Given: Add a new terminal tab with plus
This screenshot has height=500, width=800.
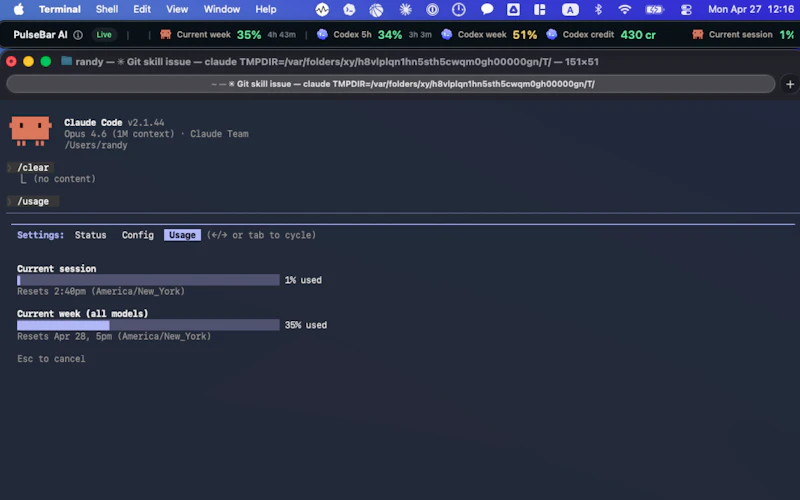Looking at the screenshot, I should point(790,84).
